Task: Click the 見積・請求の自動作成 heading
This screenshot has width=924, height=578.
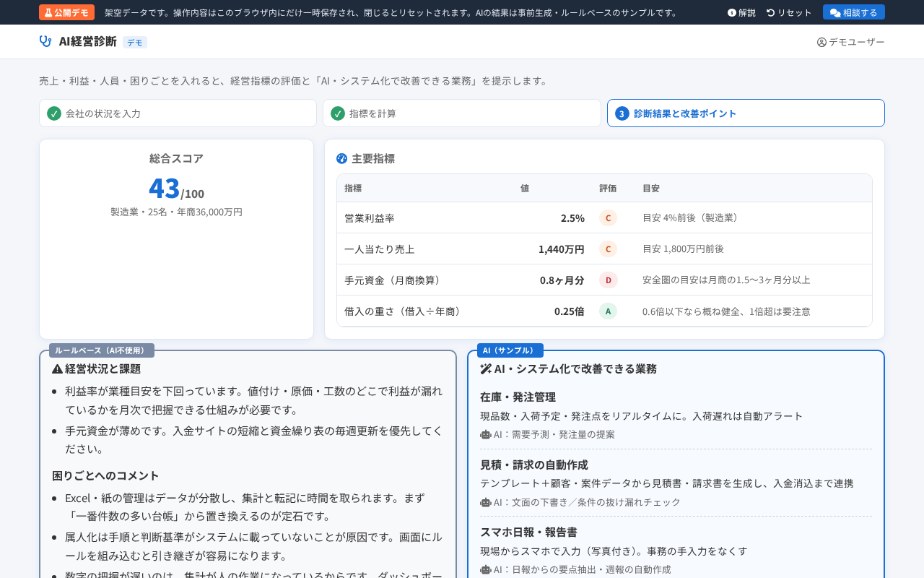Action: pyautogui.click(x=534, y=465)
